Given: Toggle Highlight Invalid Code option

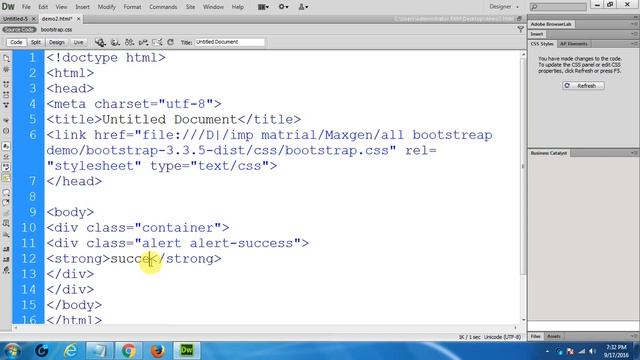Looking at the screenshot, I should [x=6, y=157].
